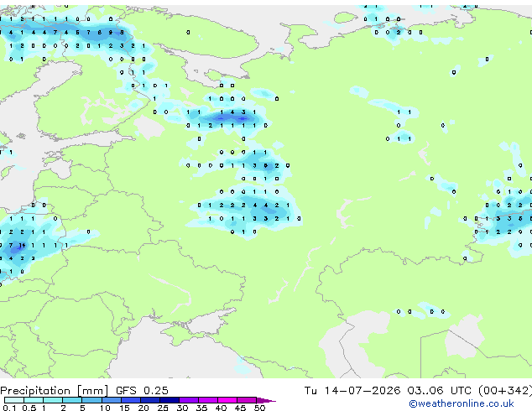Click the 'GFS 0.25' model label
This screenshot has width=532, height=411.
[x=142, y=391]
